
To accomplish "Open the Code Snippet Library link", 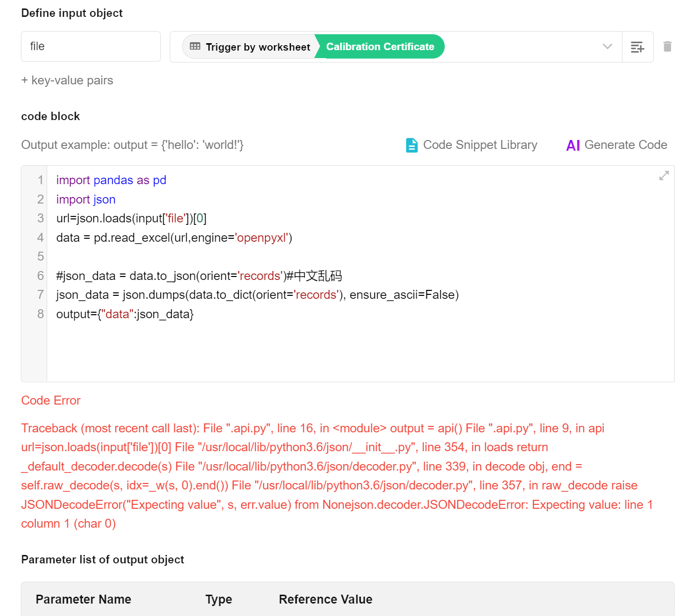I will click(479, 145).
